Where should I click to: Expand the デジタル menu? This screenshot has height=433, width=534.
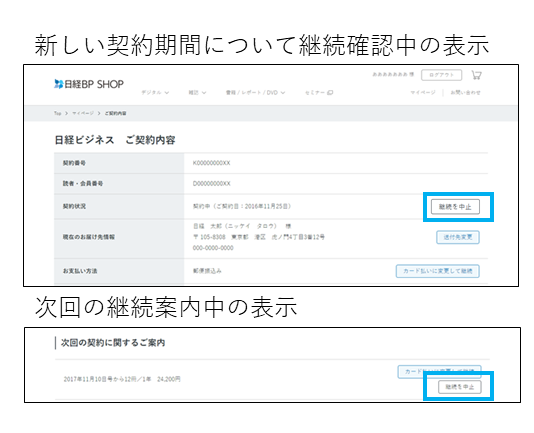tap(155, 92)
